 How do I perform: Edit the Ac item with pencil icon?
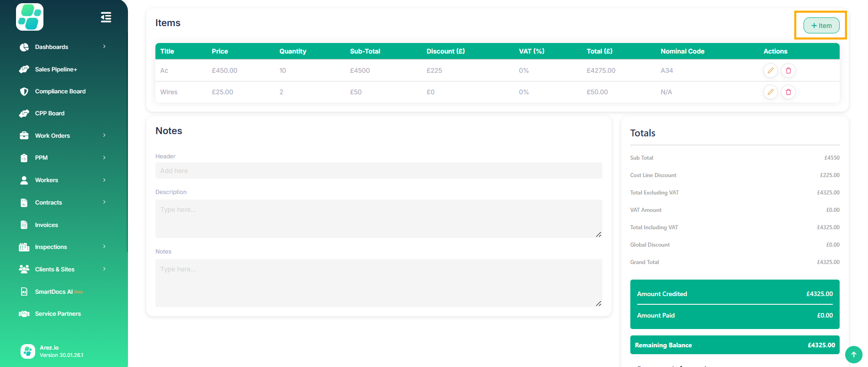point(770,70)
